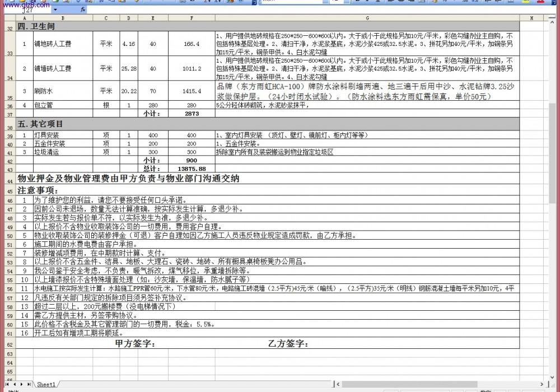Viewport: 560px width, 392px height.
Task: Select the cell showing total 13875.88
Action: point(192,169)
